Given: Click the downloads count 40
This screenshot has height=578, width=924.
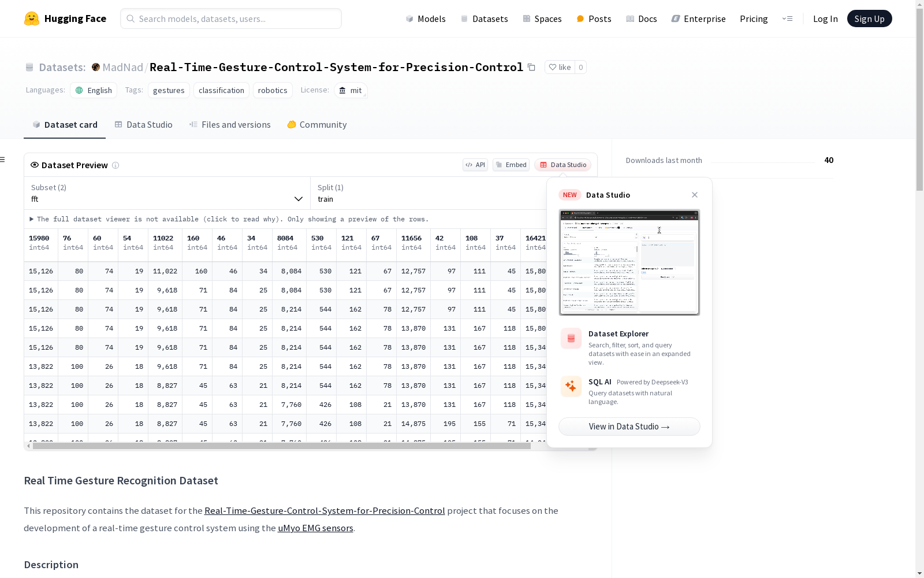Looking at the screenshot, I should click(829, 160).
